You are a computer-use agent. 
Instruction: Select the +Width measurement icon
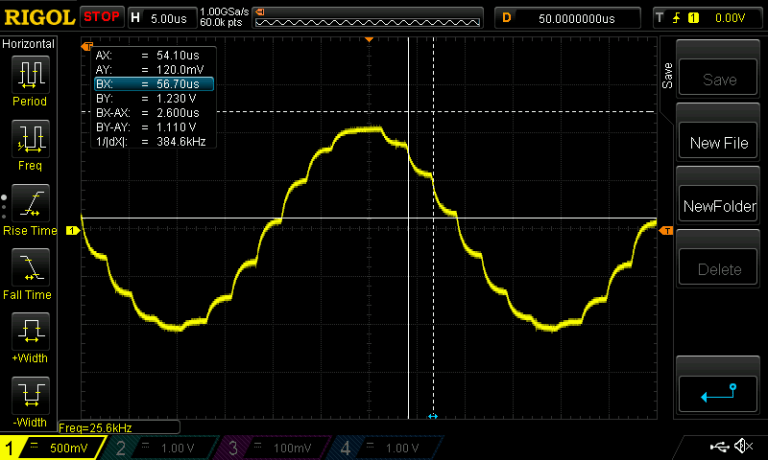[30, 331]
